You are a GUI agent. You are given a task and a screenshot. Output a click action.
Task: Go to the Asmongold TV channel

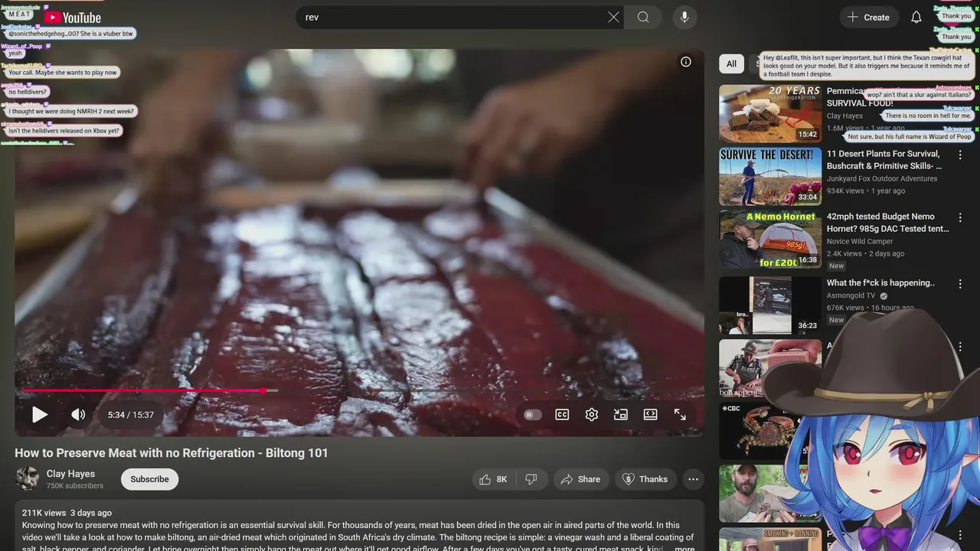pos(851,295)
